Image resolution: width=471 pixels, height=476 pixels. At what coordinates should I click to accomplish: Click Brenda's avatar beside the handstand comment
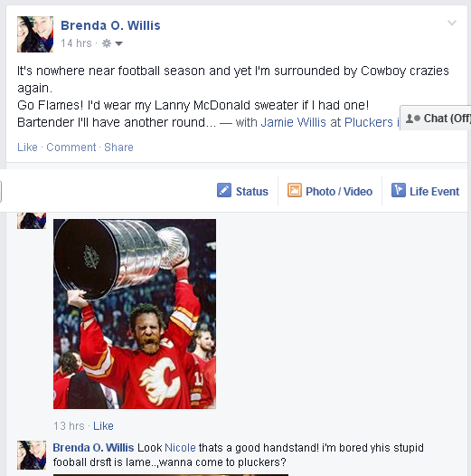pyautogui.click(x=32, y=455)
